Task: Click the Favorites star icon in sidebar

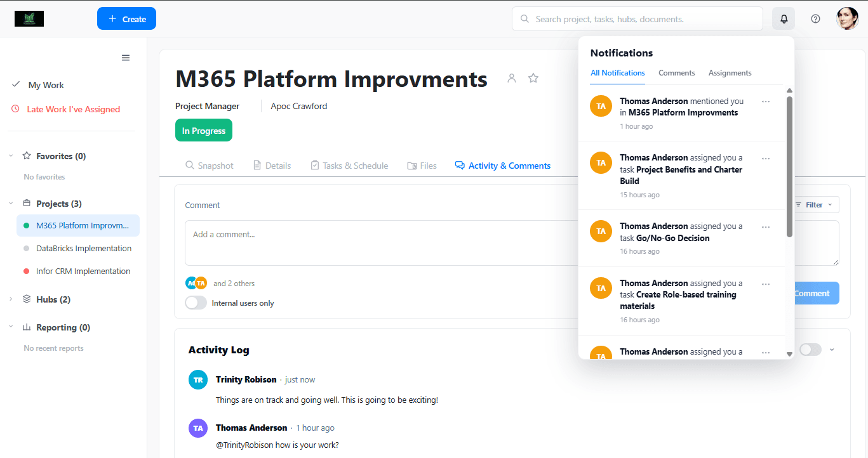Action: (27, 155)
